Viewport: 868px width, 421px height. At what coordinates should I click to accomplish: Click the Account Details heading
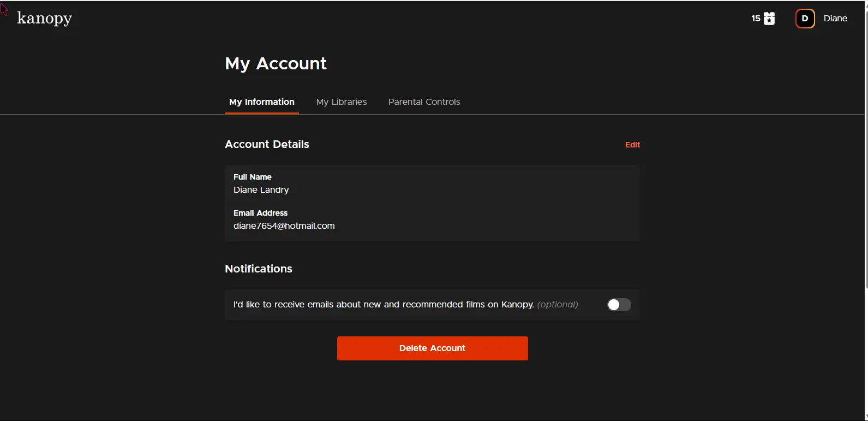pos(267,144)
